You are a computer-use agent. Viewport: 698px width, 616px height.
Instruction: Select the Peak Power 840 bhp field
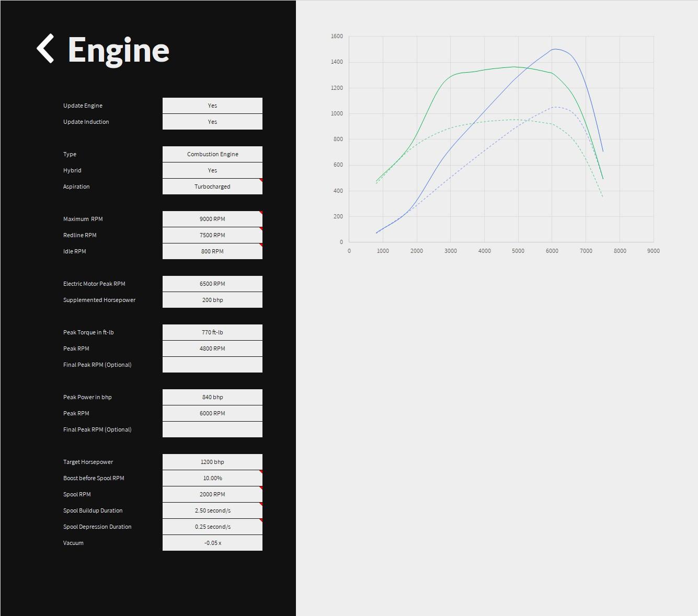tap(212, 397)
